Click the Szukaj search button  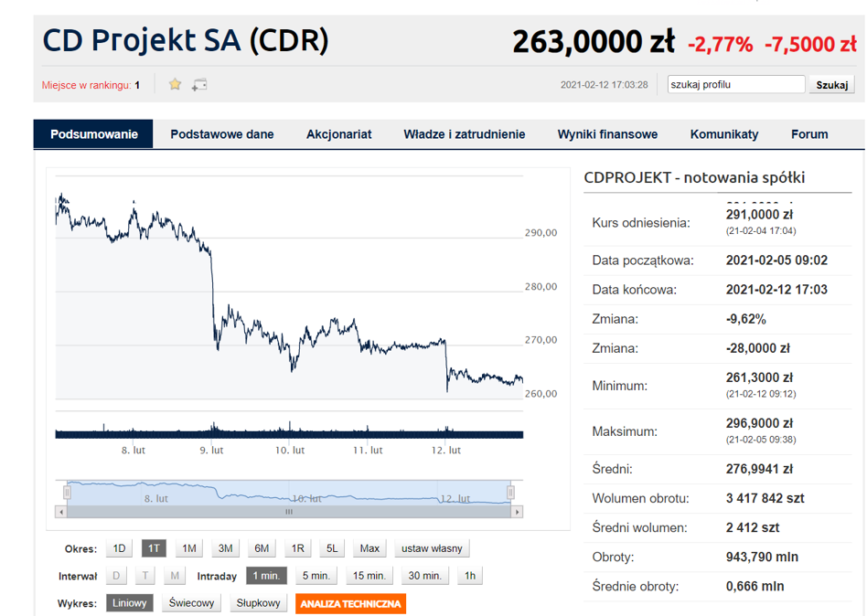tap(831, 85)
